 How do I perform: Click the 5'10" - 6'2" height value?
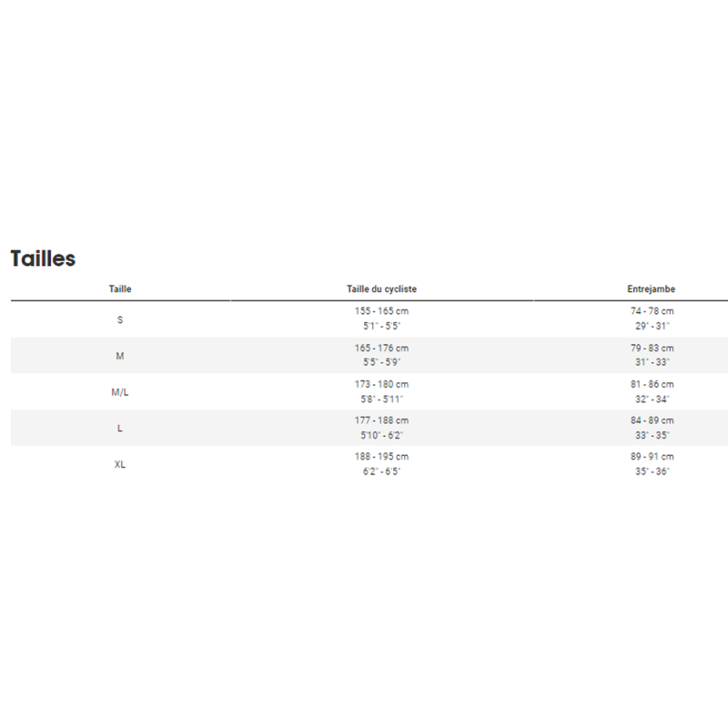point(381,436)
